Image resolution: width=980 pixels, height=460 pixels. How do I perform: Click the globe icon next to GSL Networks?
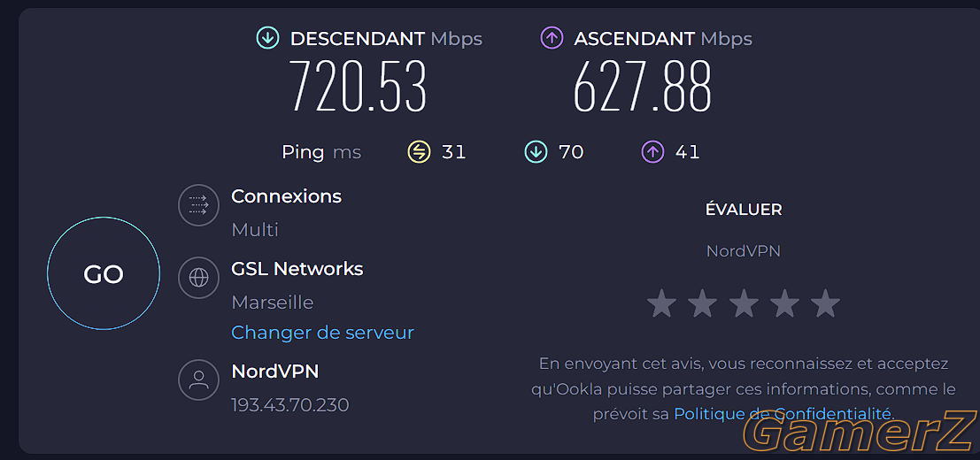click(199, 277)
